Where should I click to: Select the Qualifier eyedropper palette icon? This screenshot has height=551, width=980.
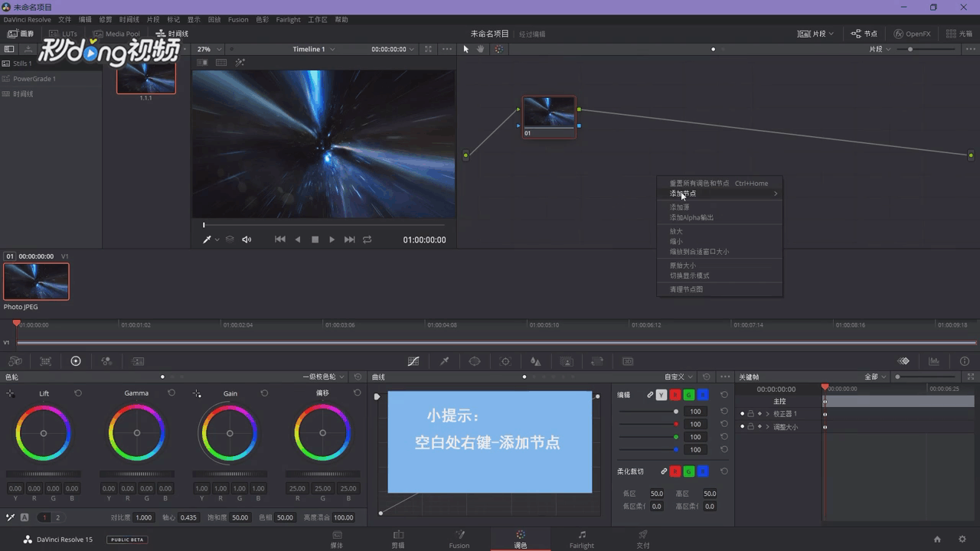(x=444, y=361)
